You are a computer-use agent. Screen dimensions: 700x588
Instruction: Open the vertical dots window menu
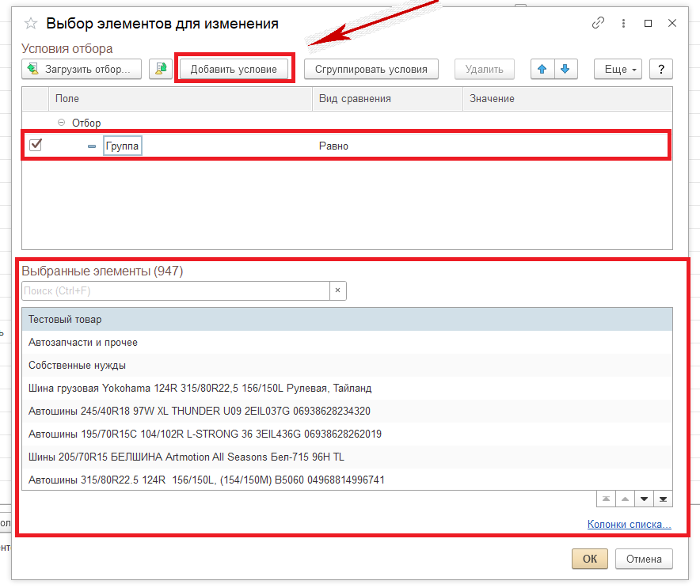[624, 24]
